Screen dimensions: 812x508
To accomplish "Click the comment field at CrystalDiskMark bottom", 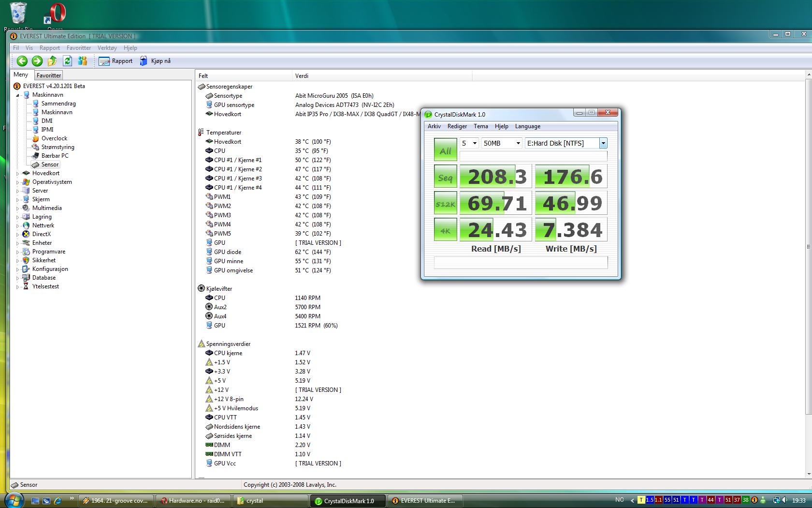I will point(521,262).
